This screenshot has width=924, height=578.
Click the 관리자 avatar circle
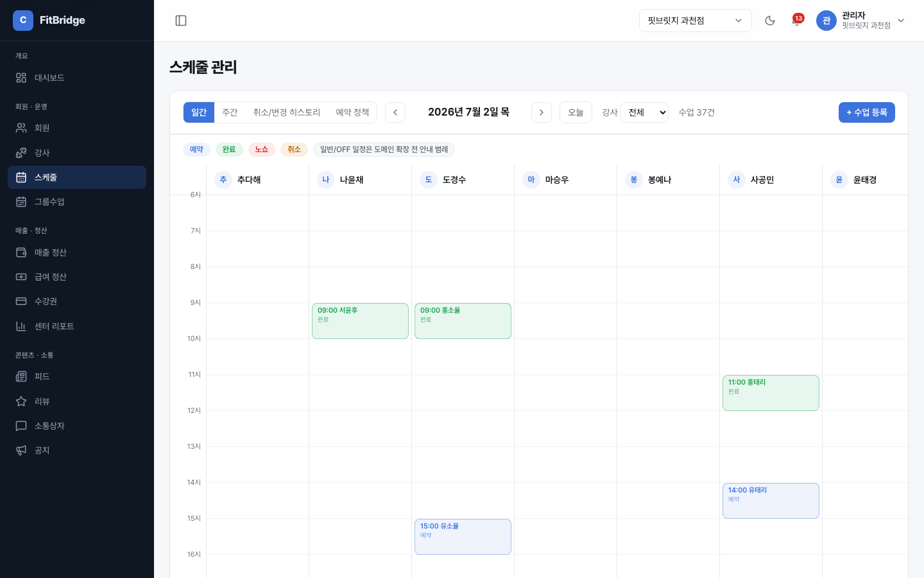(826, 21)
